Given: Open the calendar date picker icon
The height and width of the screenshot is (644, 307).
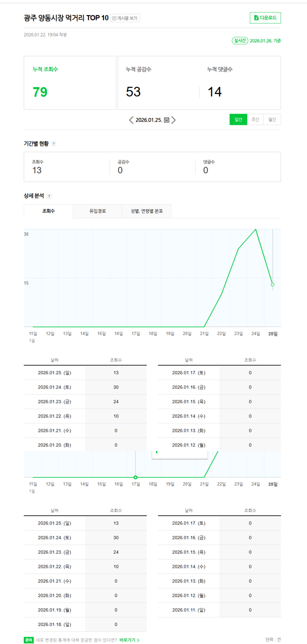Looking at the screenshot, I should [x=167, y=120].
